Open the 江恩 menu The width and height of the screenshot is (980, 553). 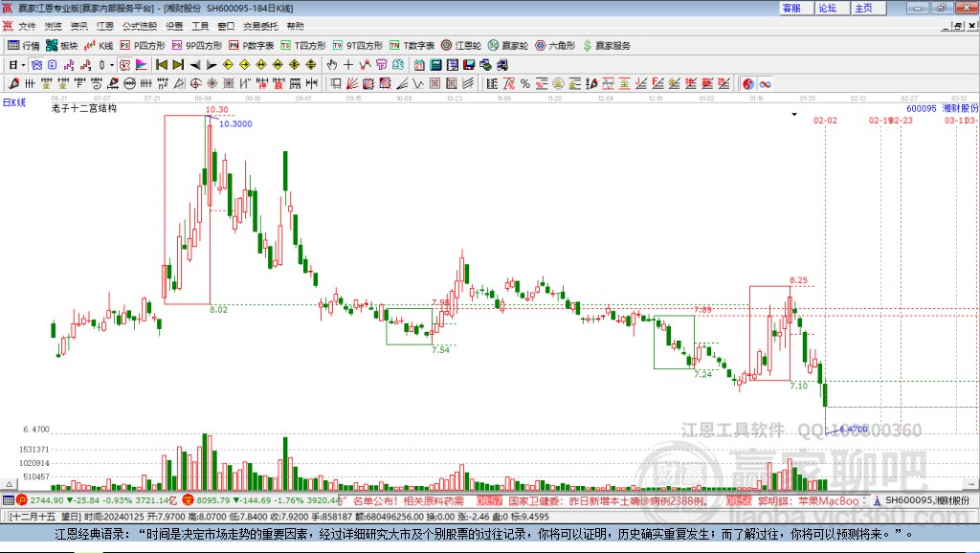[x=105, y=26]
